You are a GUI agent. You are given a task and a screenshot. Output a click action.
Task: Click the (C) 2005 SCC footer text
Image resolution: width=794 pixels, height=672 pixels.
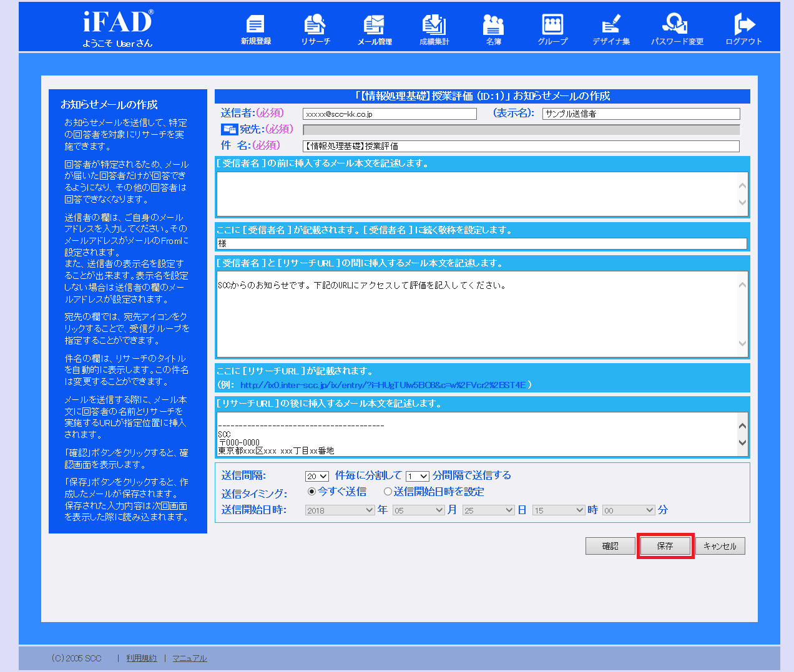point(76,658)
